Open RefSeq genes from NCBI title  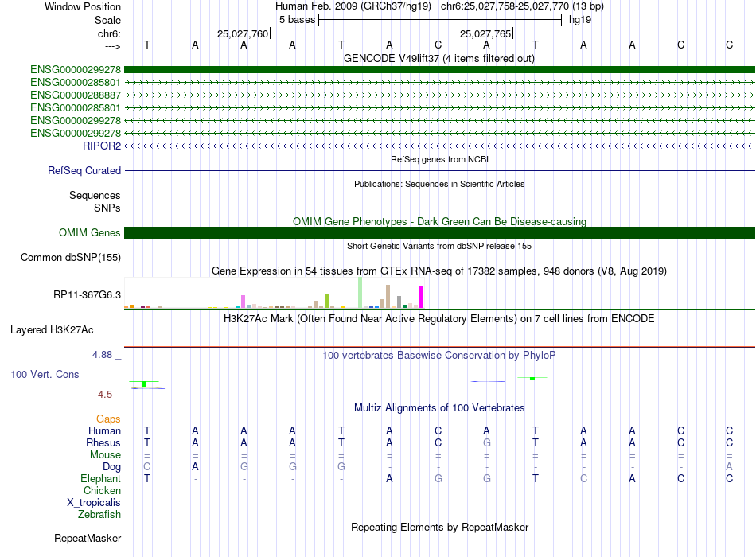tap(440, 159)
